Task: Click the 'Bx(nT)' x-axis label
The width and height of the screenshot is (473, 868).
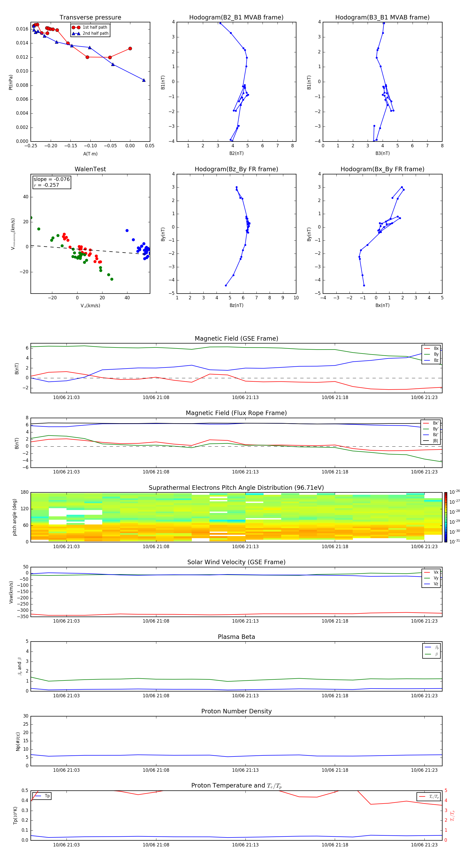Action: tap(382, 305)
